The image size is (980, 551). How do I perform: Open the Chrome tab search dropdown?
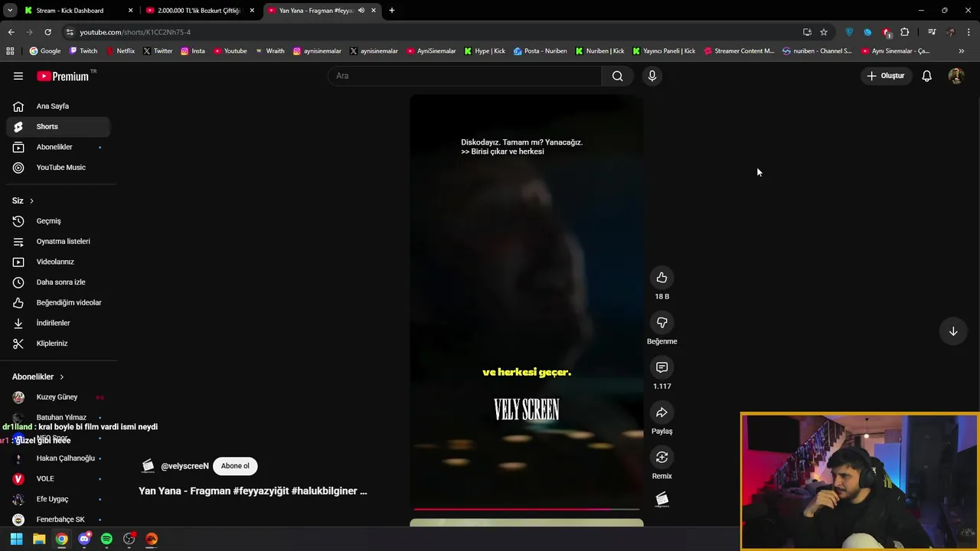[x=10, y=11]
